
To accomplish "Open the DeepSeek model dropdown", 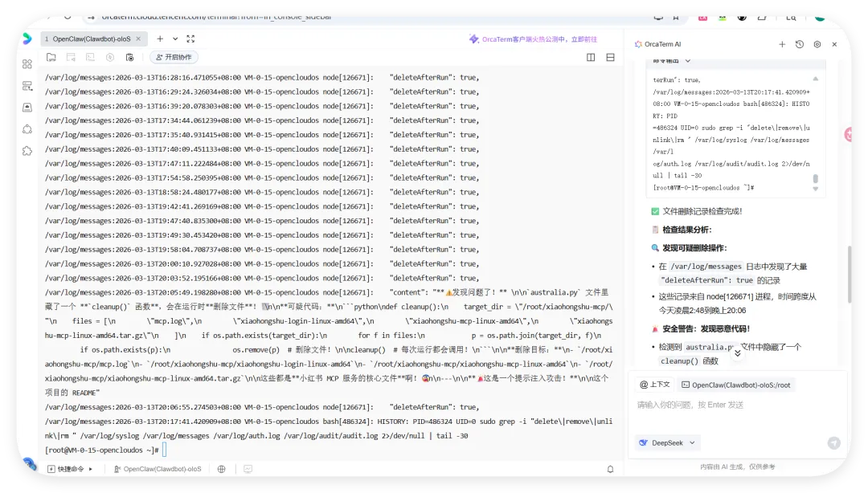I will pos(667,442).
